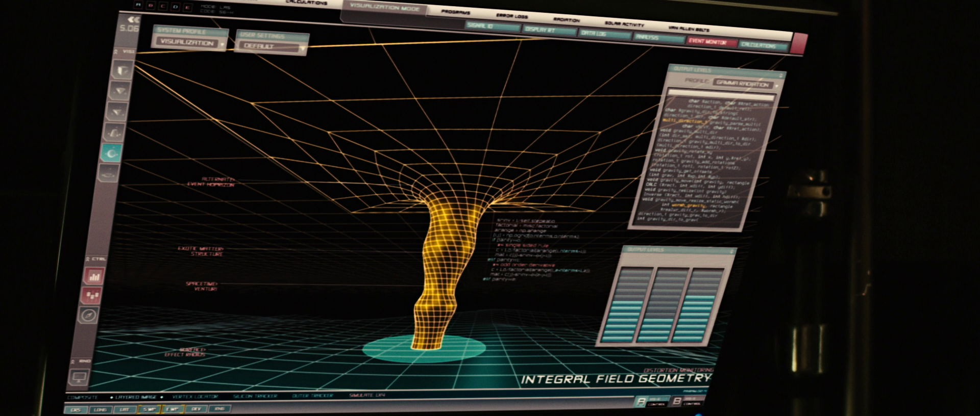Toggle the E.WP button in bottom bar
Screen dimensions: 980x416
pyautogui.click(x=172, y=409)
